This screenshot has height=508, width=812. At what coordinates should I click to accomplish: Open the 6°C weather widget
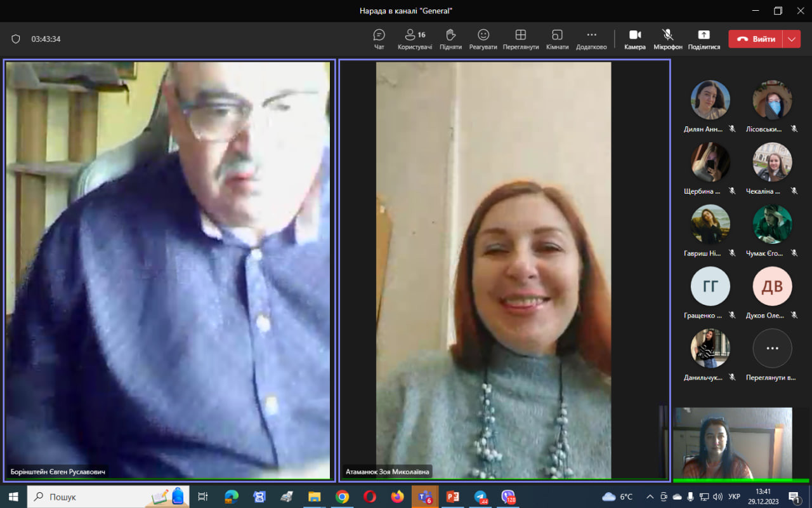click(x=617, y=497)
